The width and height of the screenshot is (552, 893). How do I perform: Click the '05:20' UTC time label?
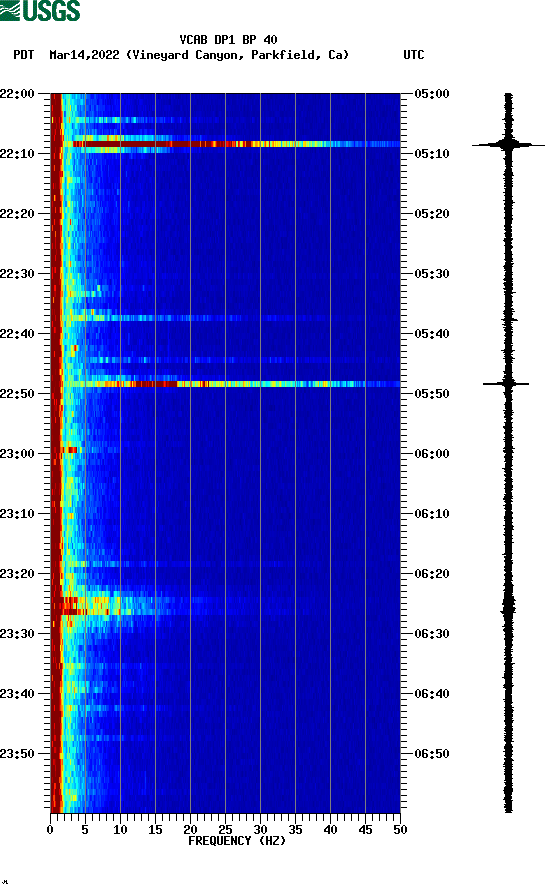[432, 214]
